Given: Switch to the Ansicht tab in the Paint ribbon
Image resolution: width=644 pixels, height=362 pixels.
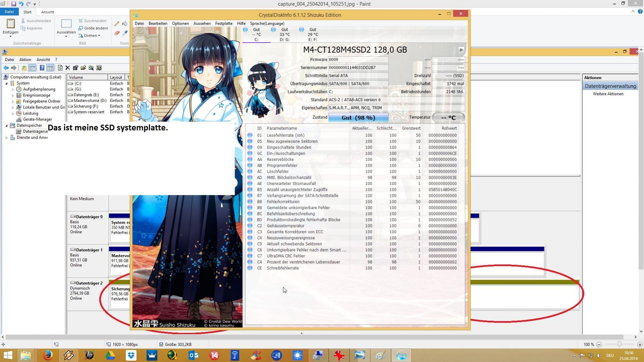Looking at the screenshot, I should pyautogui.click(x=47, y=12).
